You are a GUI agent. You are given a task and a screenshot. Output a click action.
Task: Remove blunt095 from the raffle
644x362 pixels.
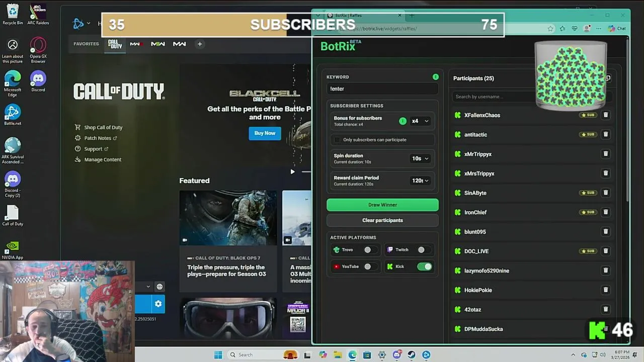tap(606, 231)
